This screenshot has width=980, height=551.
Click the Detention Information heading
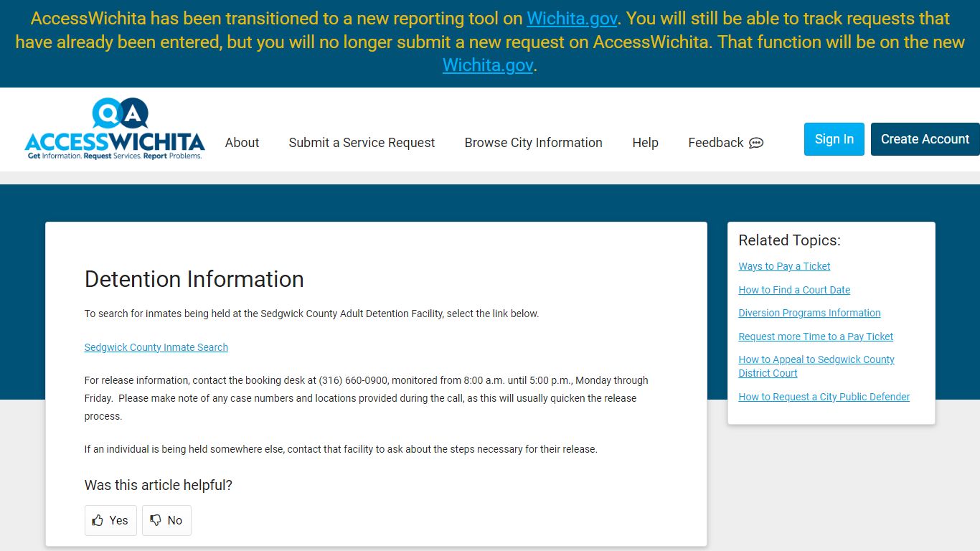coord(194,279)
